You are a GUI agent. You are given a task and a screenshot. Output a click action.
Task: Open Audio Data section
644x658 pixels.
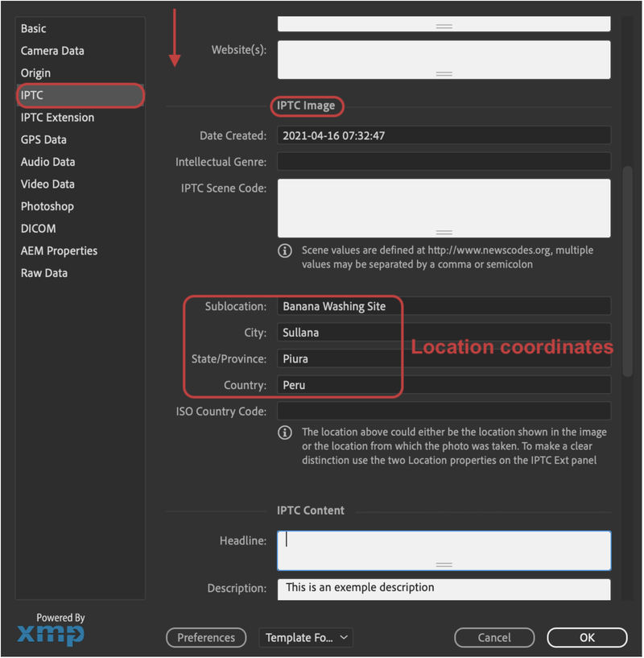point(80,162)
